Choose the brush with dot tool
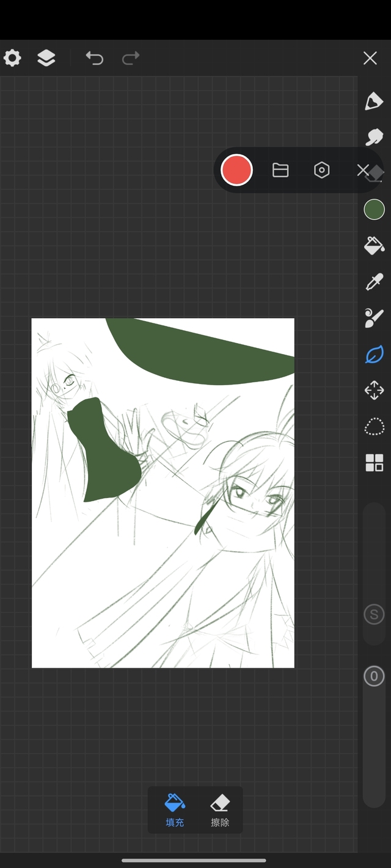 (374, 318)
